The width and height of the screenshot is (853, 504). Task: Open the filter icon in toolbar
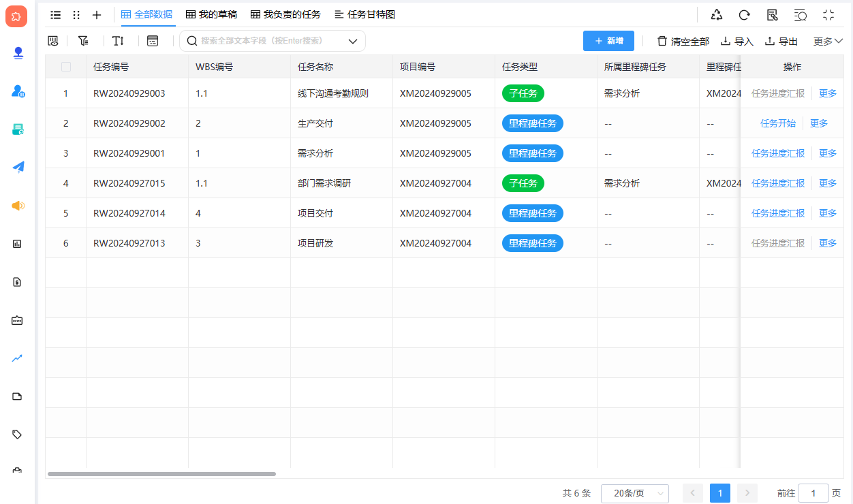point(83,41)
